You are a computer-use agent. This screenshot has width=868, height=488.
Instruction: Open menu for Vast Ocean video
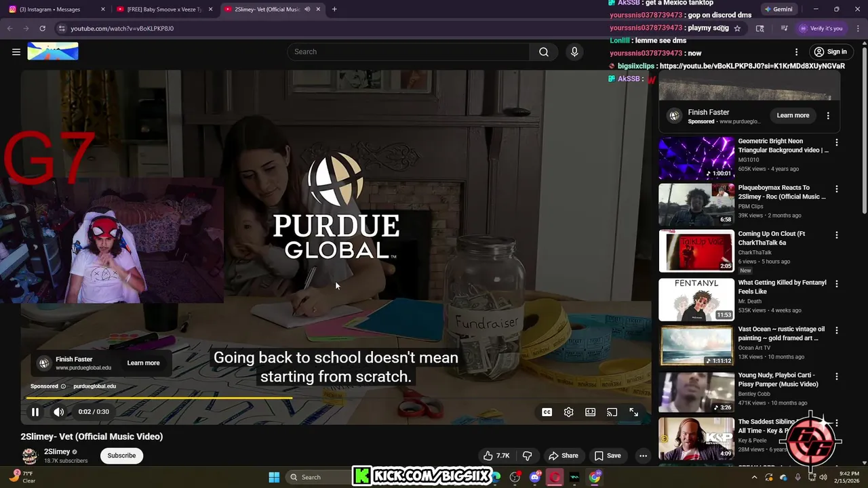click(x=836, y=330)
